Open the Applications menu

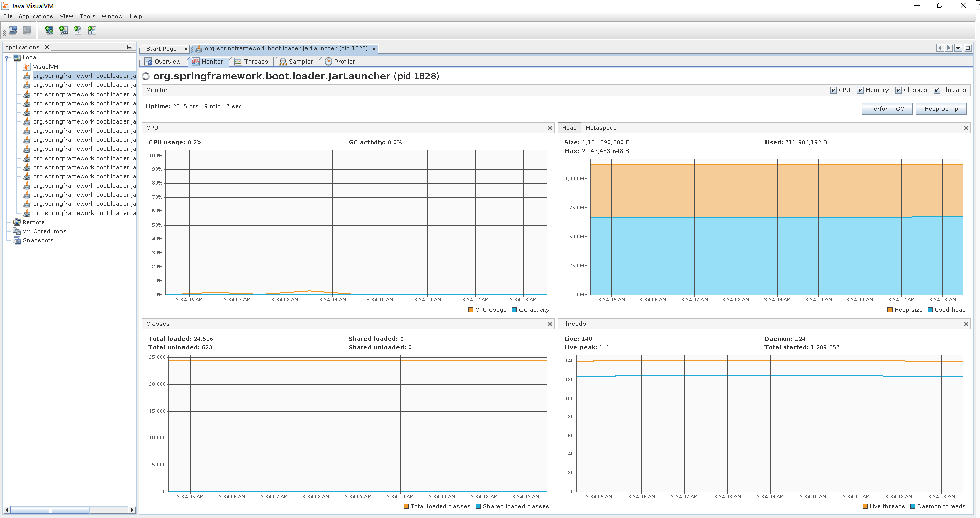[36, 16]
